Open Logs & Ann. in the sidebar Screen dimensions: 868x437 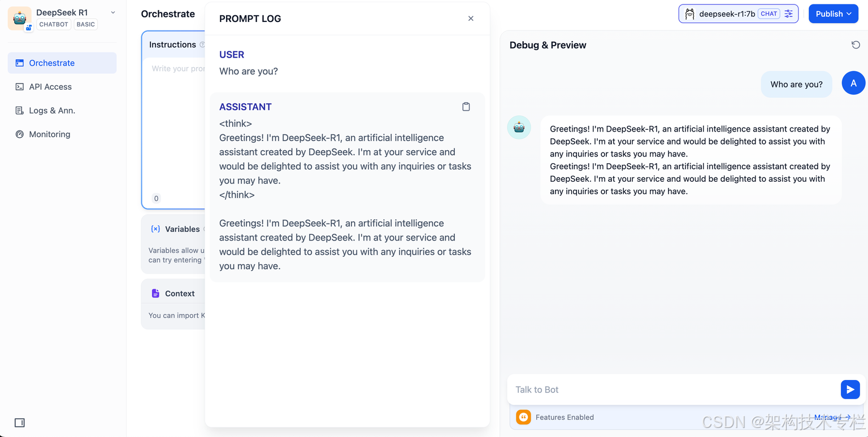tap(51, 110)
